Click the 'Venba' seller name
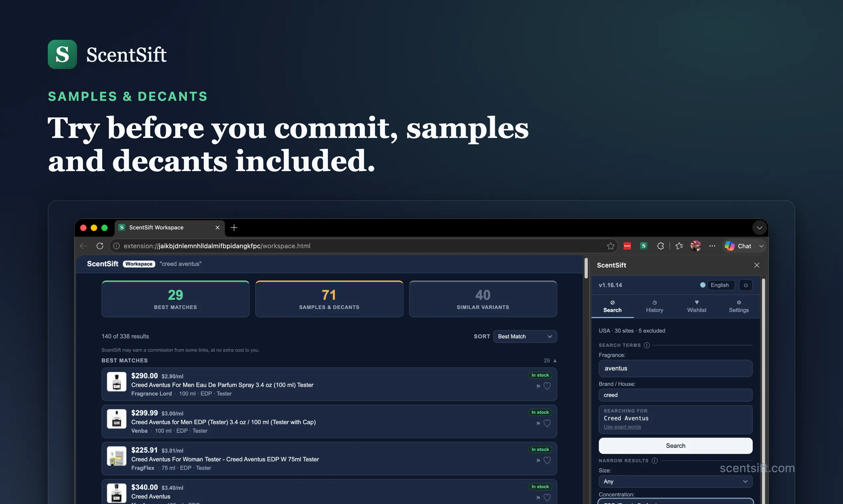Screen dimensions: 843x504 point(139,431)
